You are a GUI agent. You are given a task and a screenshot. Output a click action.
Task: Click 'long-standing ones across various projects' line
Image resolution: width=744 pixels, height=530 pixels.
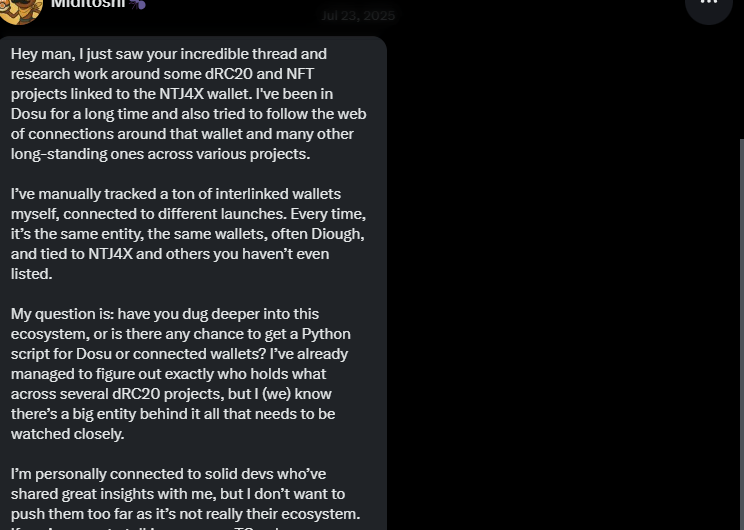click(x=160, y=154)
